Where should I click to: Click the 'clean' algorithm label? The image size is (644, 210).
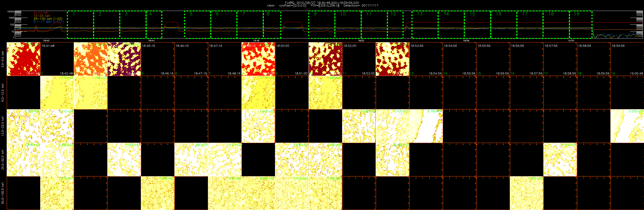271,6
